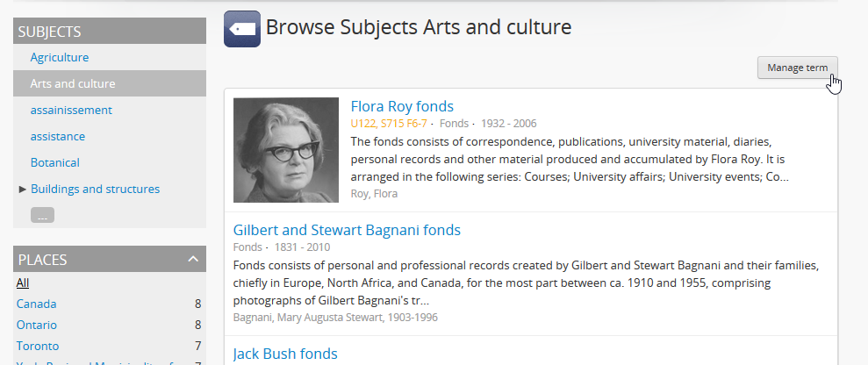Select Agriculture in the subjects tree

60,57
